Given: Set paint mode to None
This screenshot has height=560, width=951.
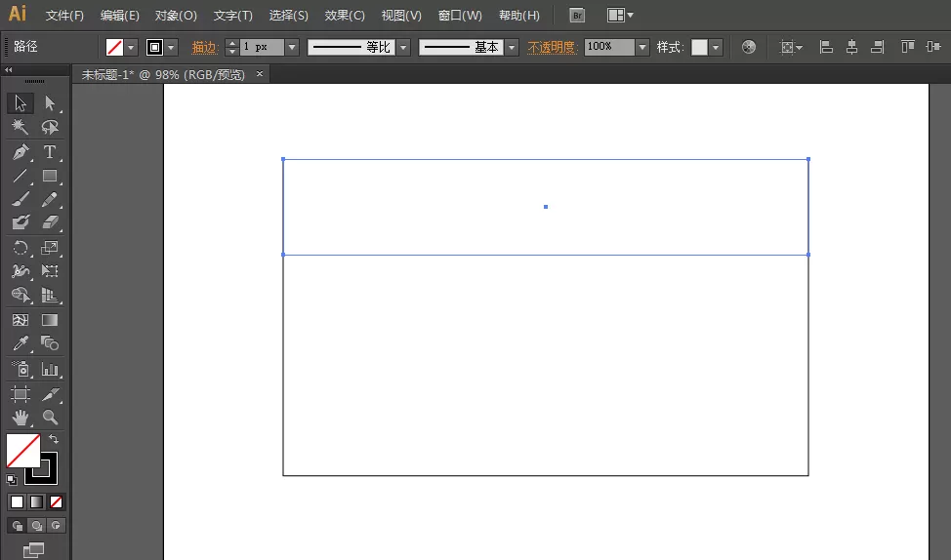Looking at the screenshot, I should [x=56, y=501].
